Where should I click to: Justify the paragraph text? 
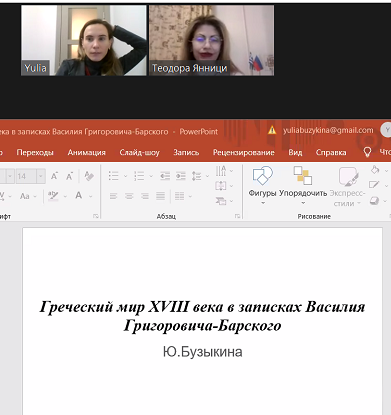pyautogui.click(x=160, y=196)
